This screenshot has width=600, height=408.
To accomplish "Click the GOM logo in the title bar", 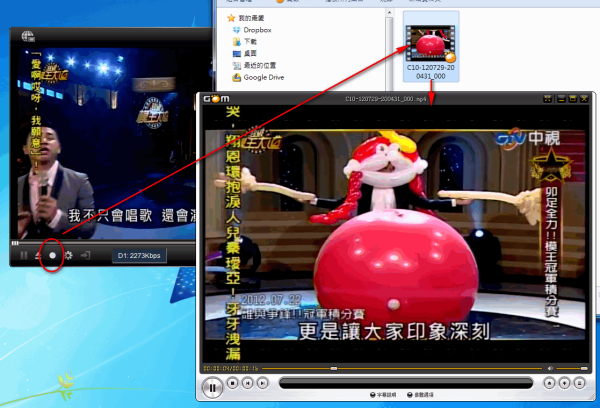I will (216, 98).
